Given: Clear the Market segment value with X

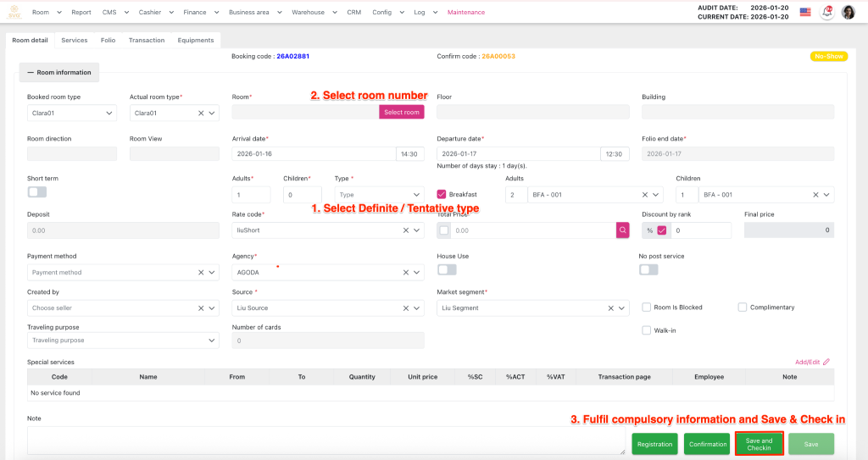Looking at the screenshot, I should (x=611, y=308).
